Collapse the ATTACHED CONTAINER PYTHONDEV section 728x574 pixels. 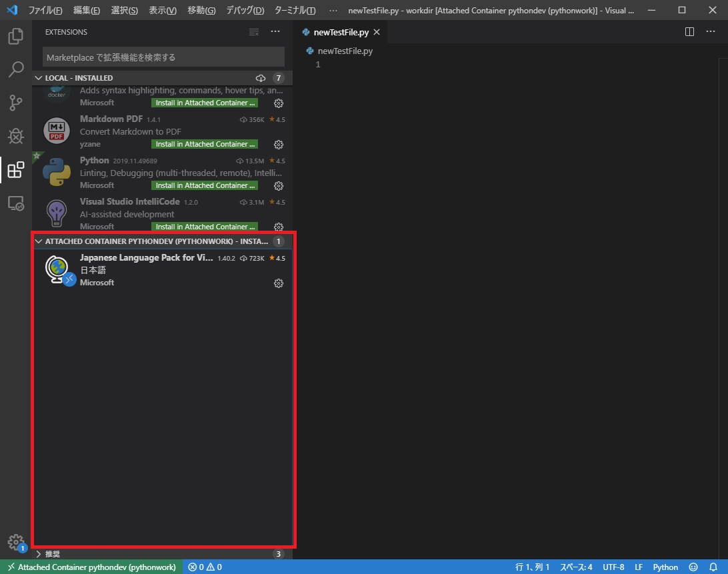click(x=39, y=241)
